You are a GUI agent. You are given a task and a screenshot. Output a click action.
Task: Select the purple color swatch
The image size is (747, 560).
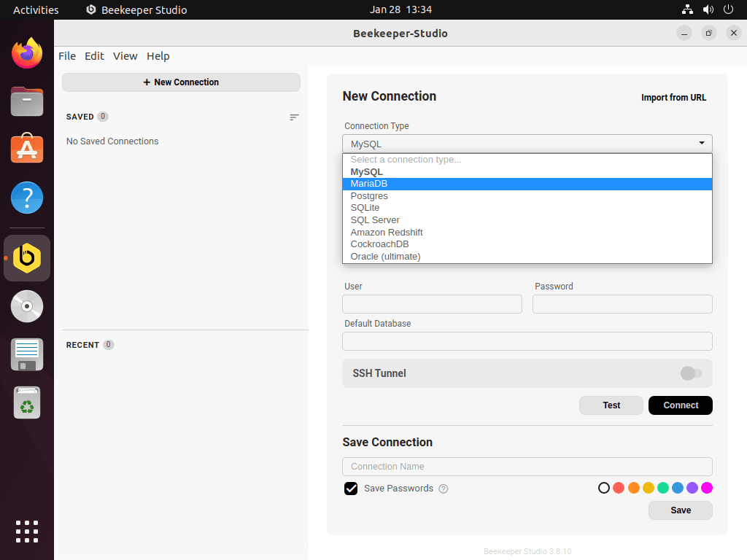pos(692,488)
